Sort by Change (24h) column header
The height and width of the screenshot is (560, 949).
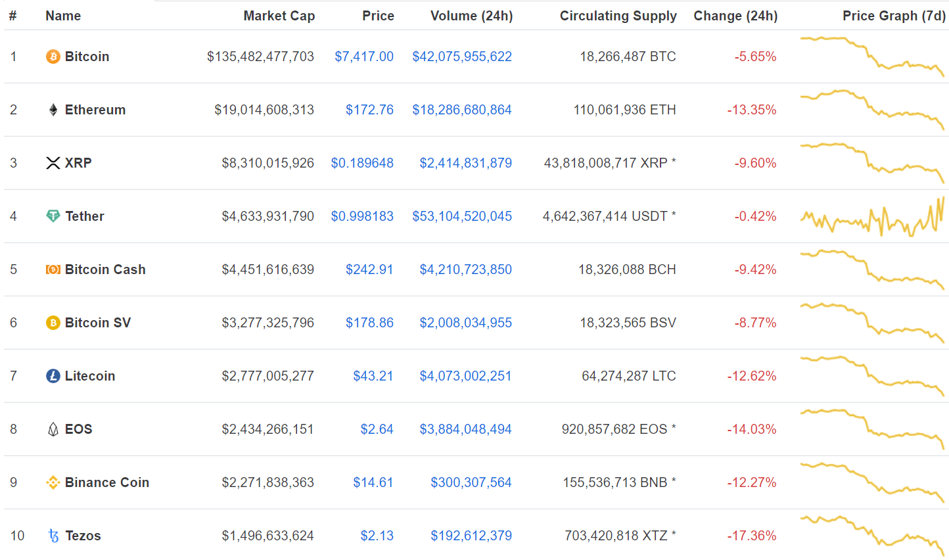click(735, 16)
